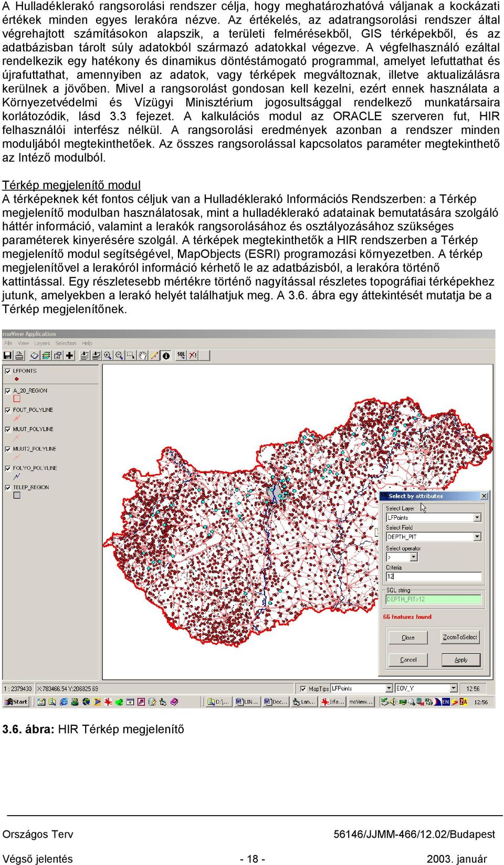The width and height of the screenshot is (504, 865).
Task: Open the SQL query tool
Action: pos(181,356)
